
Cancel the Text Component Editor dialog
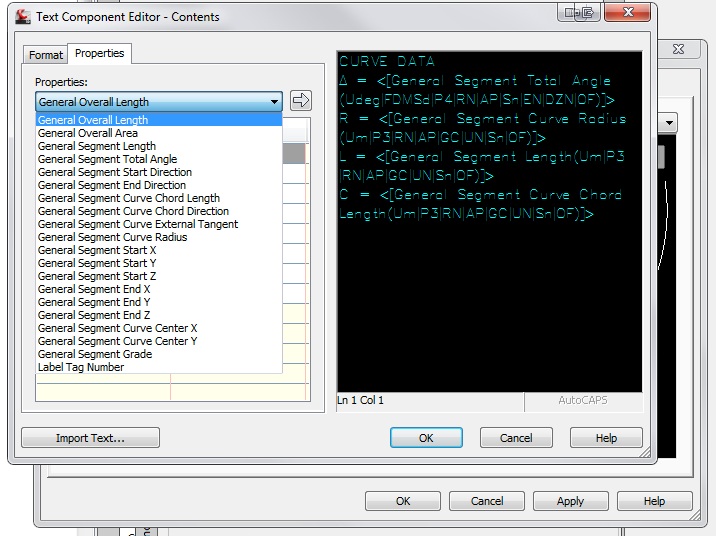(x=516, y=438)
